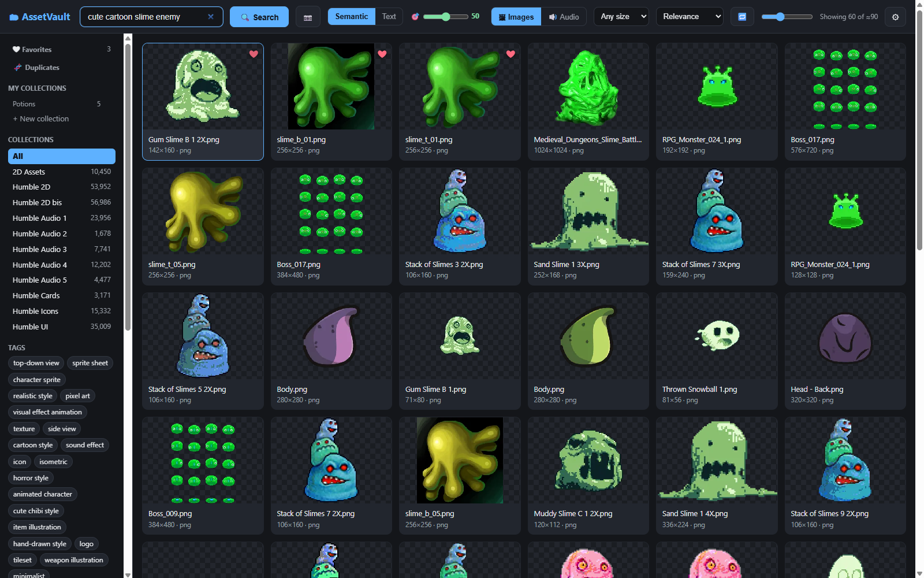
Task: Switch to Text search mode
Action: (389, 16)
